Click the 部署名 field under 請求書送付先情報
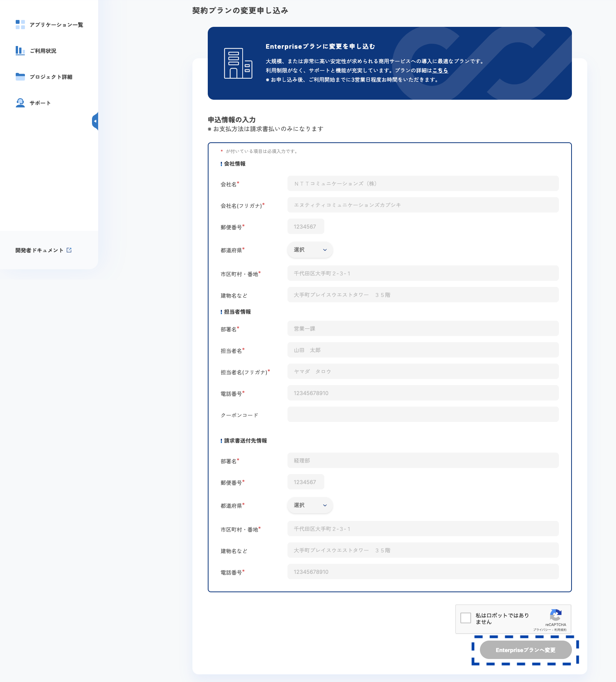The image size is (616, 682). pyautogui.click(x=423, y=460)
